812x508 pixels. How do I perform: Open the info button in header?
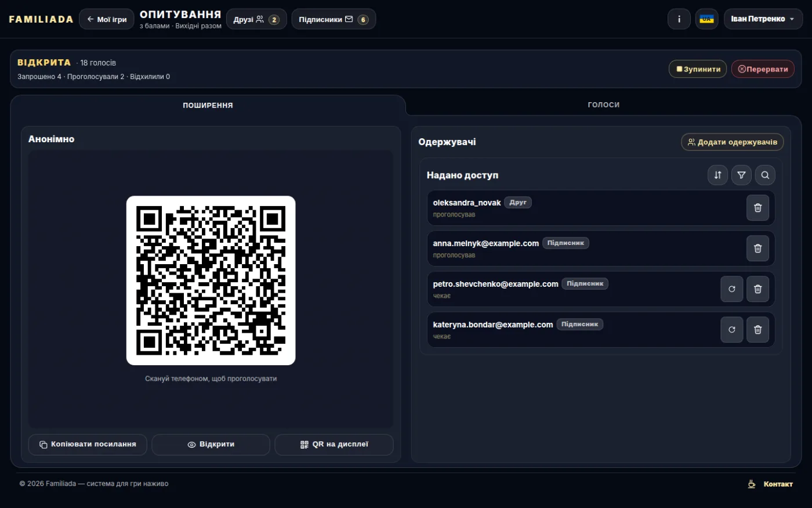[679, 19]
